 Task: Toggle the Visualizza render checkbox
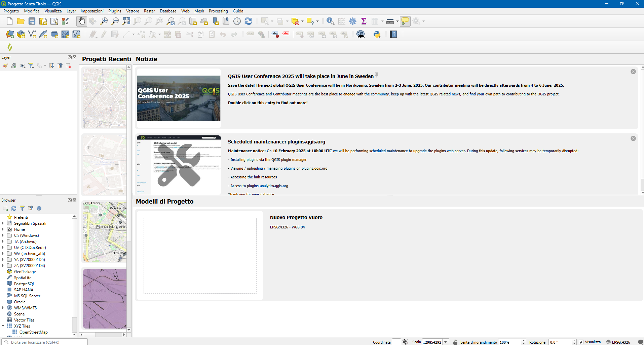coord(581,342)
